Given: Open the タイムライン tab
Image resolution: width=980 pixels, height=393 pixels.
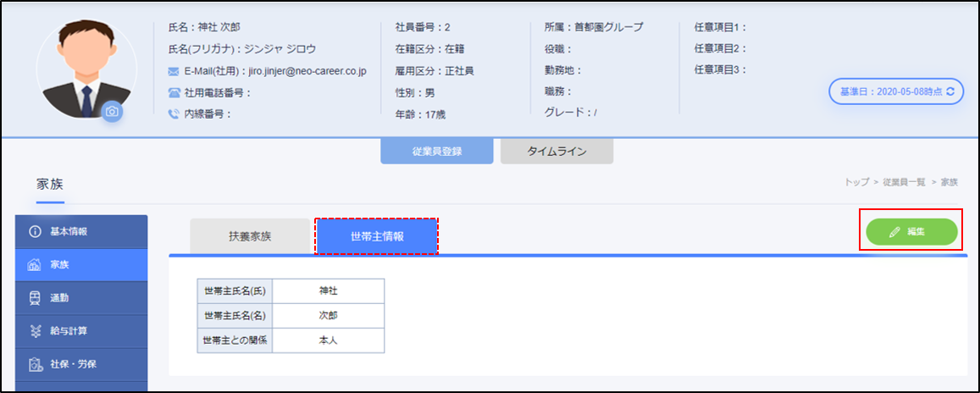Looking at the screenshot, I should click(x=556, y=151).
